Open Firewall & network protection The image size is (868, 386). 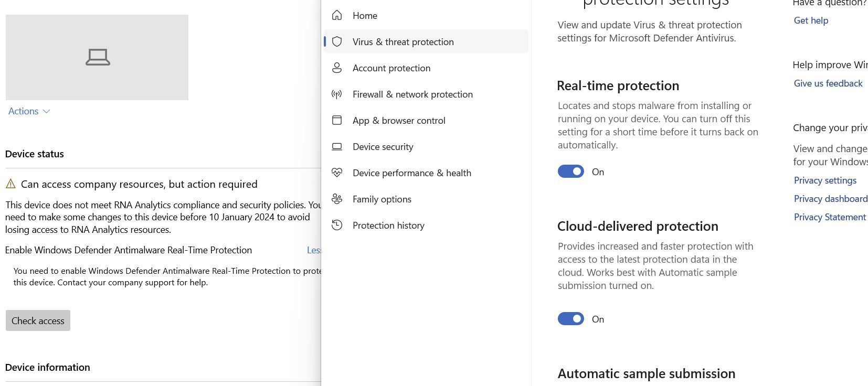(426, 94)
